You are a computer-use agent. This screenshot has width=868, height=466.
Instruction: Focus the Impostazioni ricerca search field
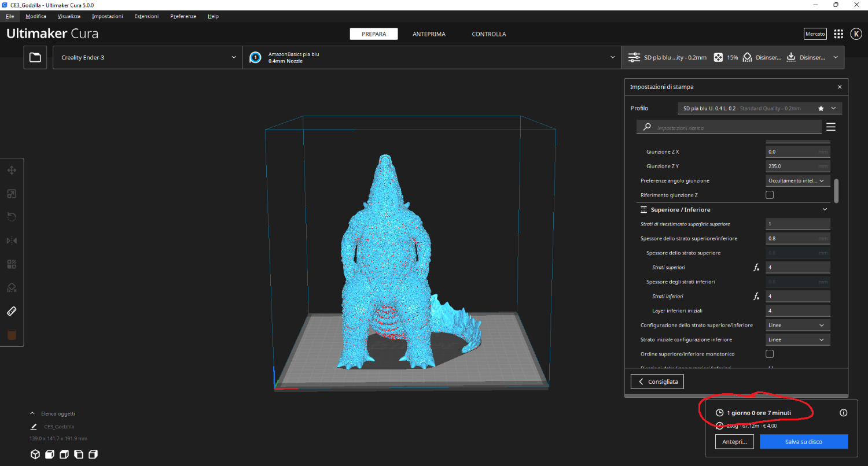click(x=729, y=127)
